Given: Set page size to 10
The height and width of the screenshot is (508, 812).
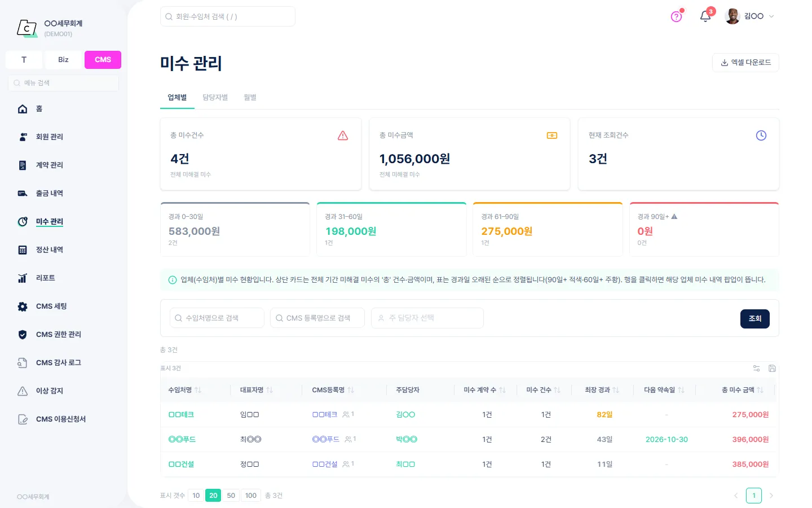Looking at the screenshot, I should click(196, 496).
